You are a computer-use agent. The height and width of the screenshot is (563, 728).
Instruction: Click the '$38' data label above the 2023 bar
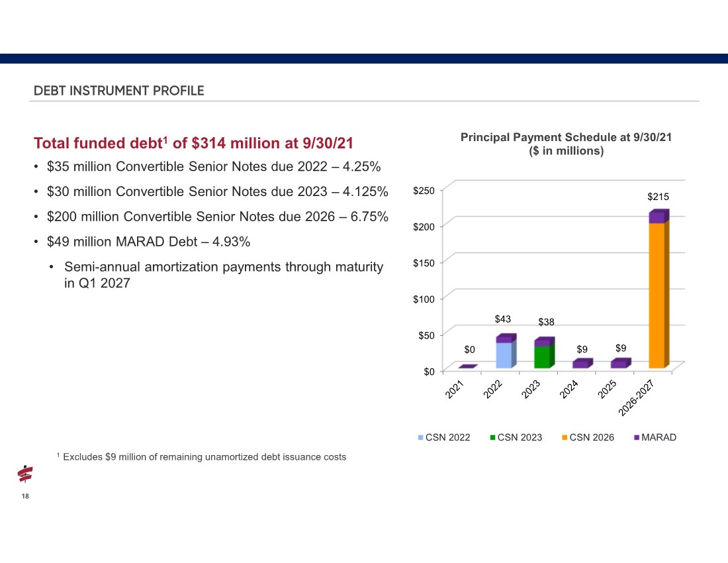[x=546, y=322]
